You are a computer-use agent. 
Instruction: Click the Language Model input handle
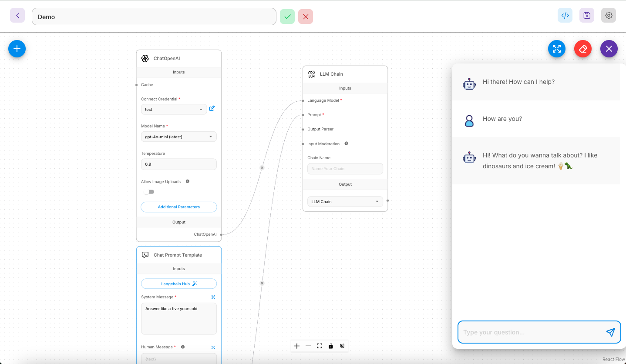point(303,100)
